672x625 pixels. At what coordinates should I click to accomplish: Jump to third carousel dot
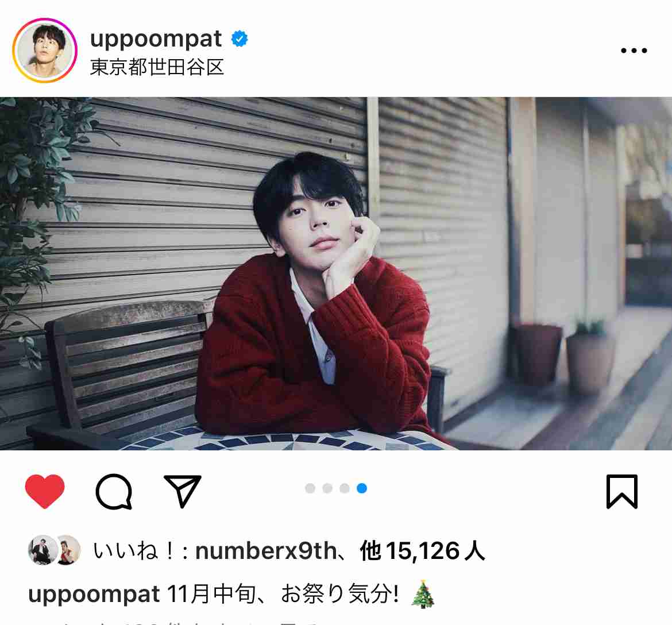(345, 488)
